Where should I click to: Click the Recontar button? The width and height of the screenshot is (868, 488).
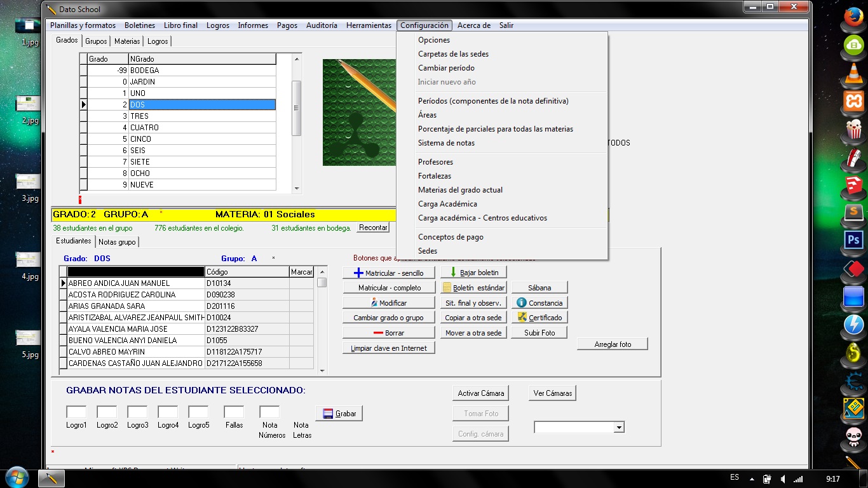click(x=373, y=227)
